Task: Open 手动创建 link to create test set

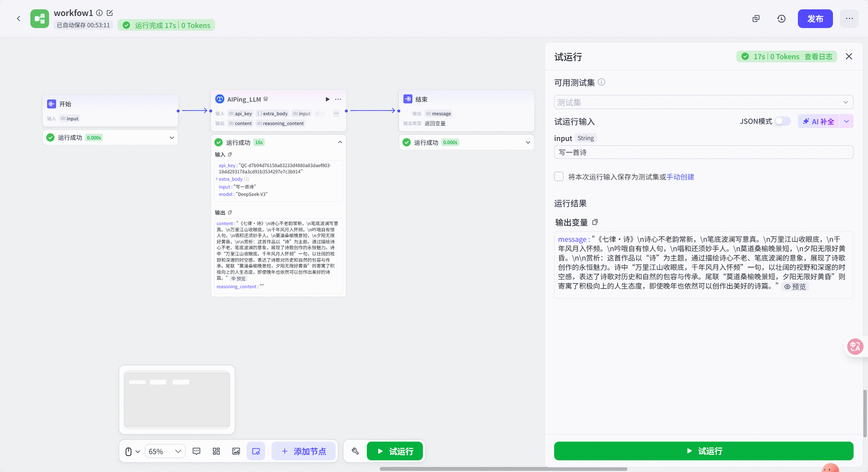Action: tap(681, 176)
